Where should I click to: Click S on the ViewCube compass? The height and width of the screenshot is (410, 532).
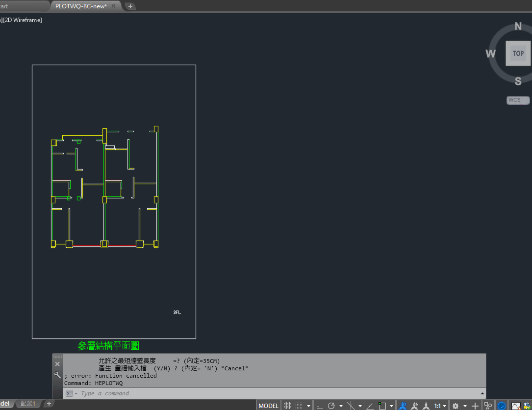coord(518,81)
